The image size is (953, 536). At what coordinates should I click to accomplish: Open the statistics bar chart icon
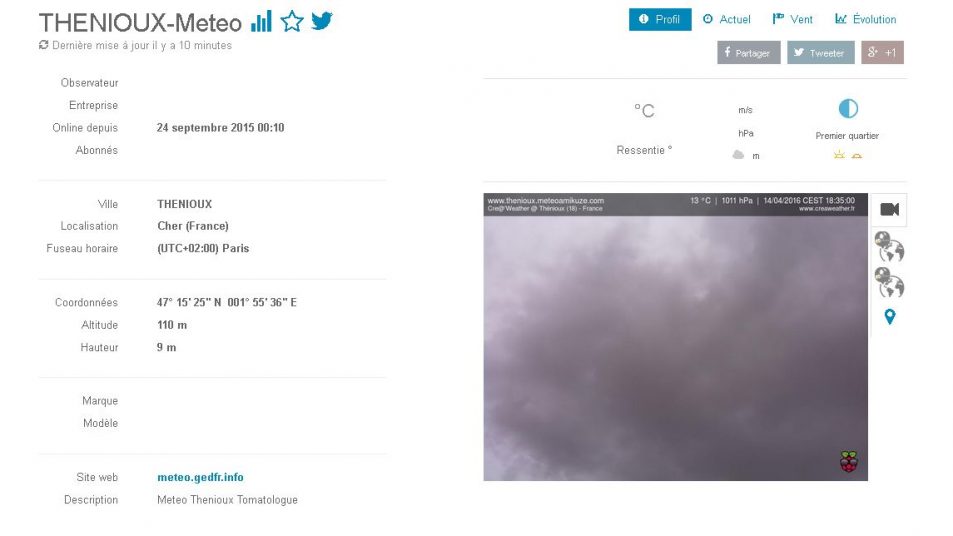pyautogui.click(x=261, y=22)
